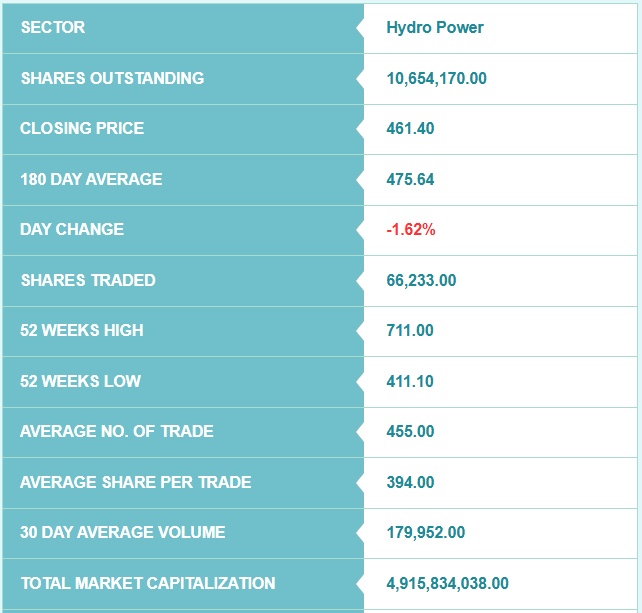Click the AVERAGE NO. OF TRADE label
This screenshot has width=642, height=613.
tap(117, 431)
